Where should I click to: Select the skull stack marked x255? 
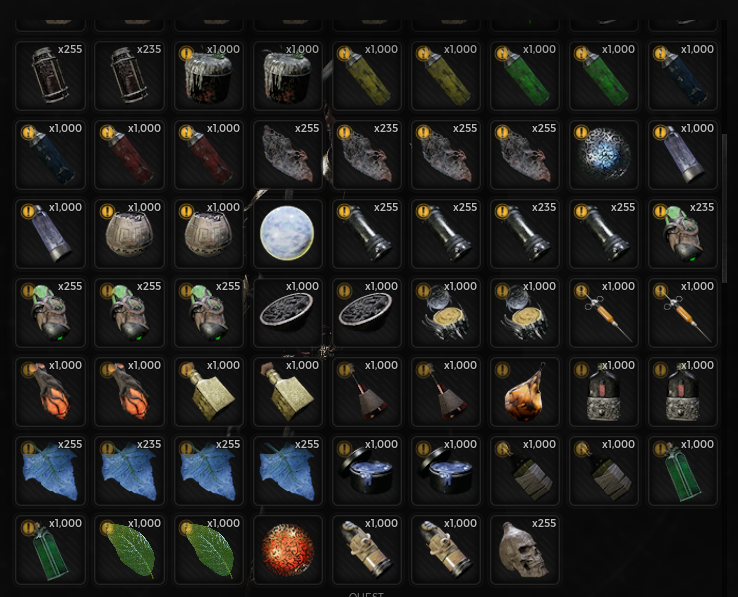pyautogui.click(x=524, y=549)
